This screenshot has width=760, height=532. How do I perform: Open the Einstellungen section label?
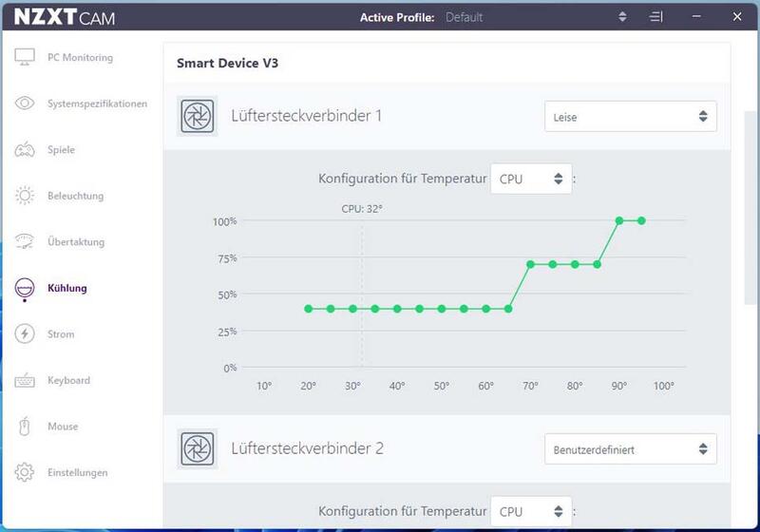[78, 472]
